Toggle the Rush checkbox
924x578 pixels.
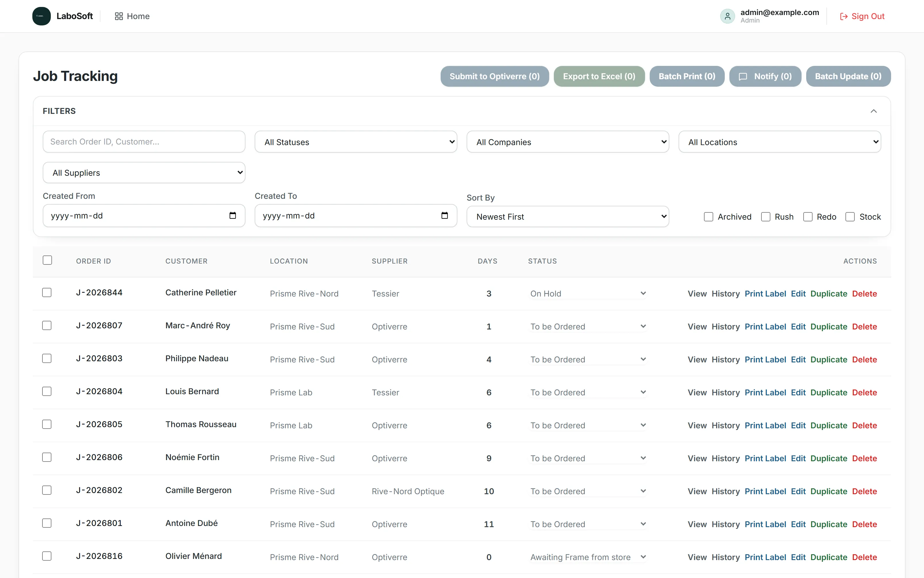coord(765,217)
